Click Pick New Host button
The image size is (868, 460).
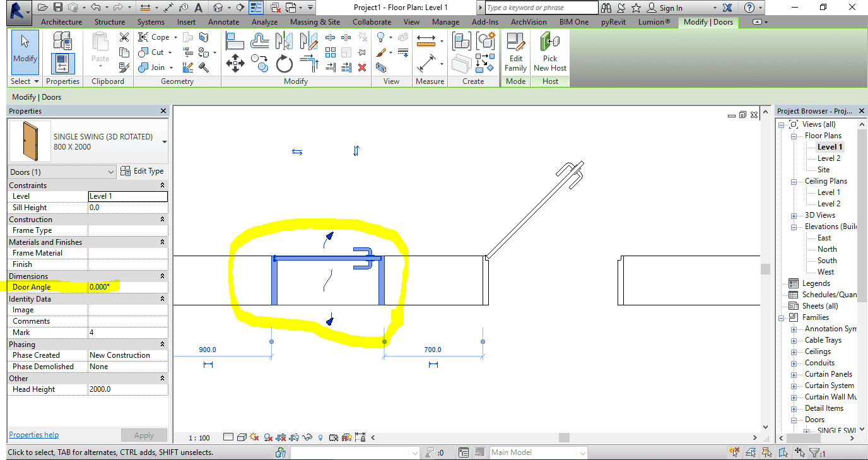(x=550, y=52)
